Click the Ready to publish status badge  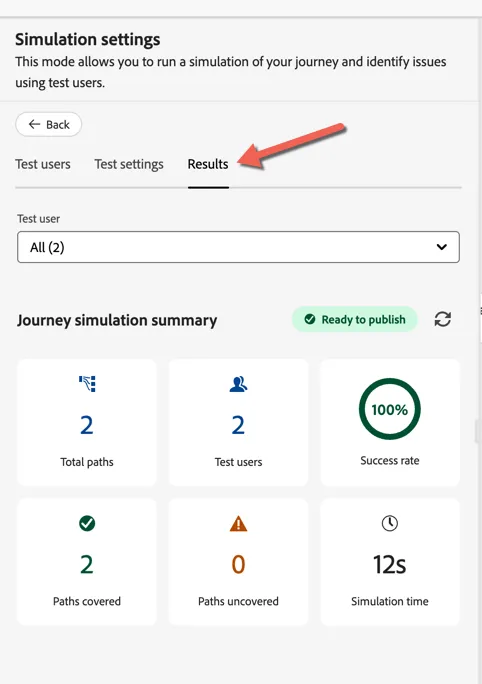point(355,319)
